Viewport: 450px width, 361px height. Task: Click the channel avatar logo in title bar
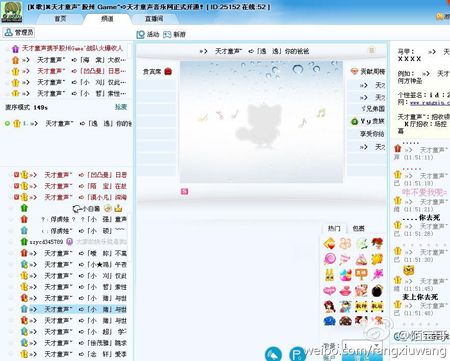(12, 12)
